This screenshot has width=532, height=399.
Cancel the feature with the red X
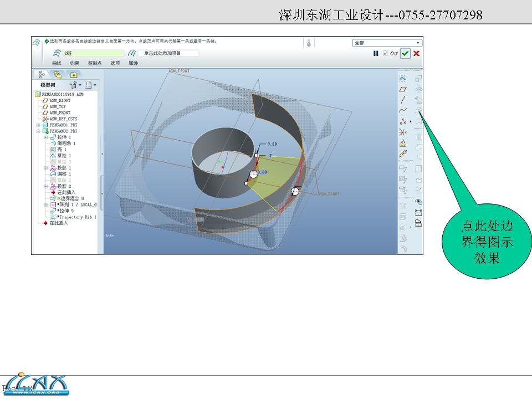coord(416,53)
